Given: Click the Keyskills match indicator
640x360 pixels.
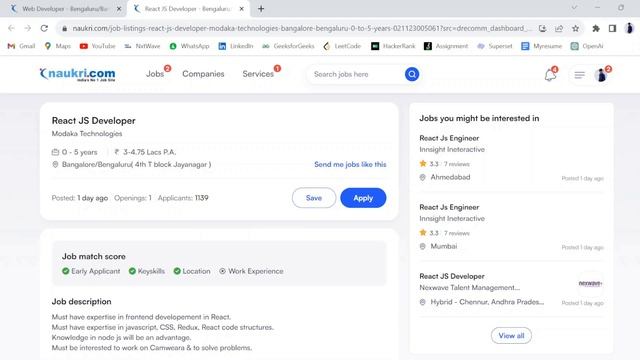Looking at the screenshot, I should coord(147,271).
